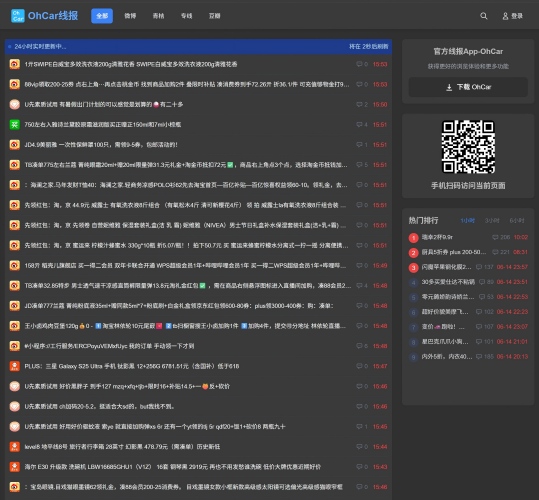Click the 24小时实时更新中 banner

pyautogui.click(x=198, y=46)
